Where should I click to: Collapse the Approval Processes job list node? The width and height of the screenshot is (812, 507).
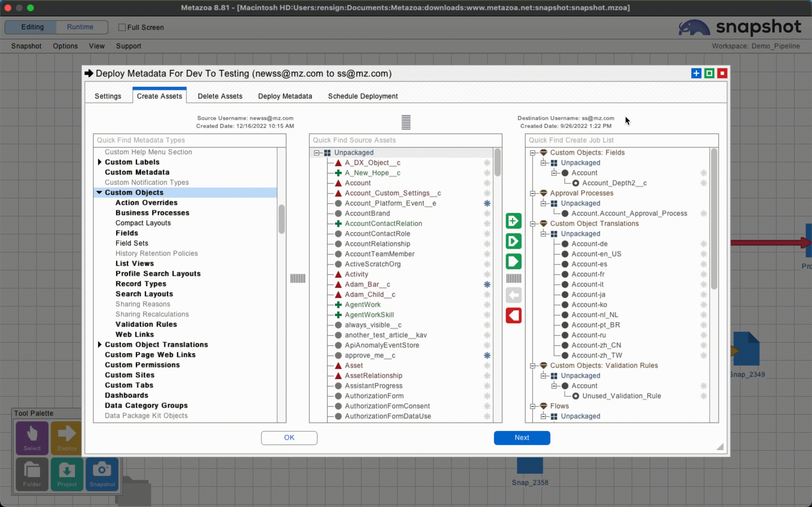(533, 193)
